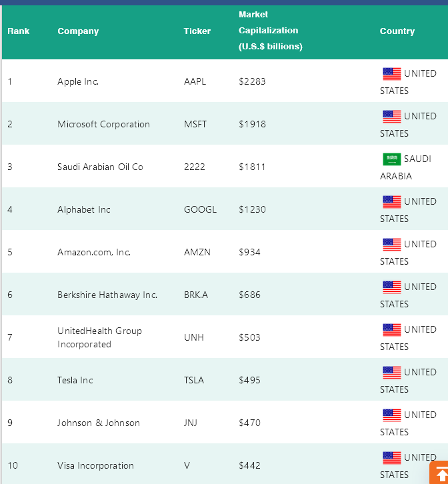The image size is (448, 484).
Task: Click the MSFT ticker cell
Action: (x=195, y=124)
